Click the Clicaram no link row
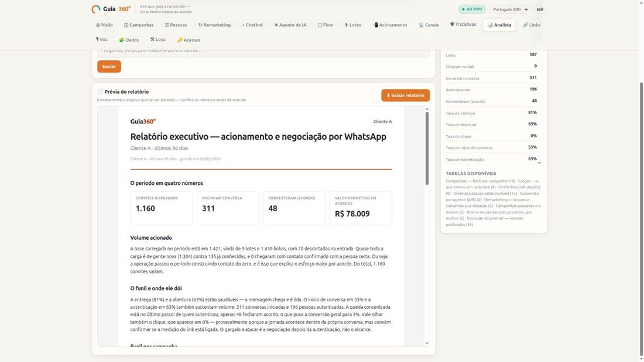 point(491,66)
